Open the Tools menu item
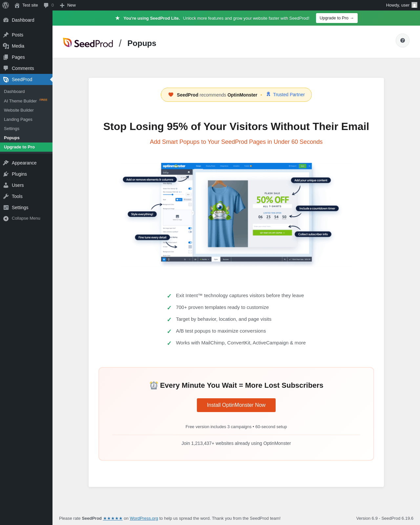This screenshot has height=525, width=420. [x=26, y=196]
